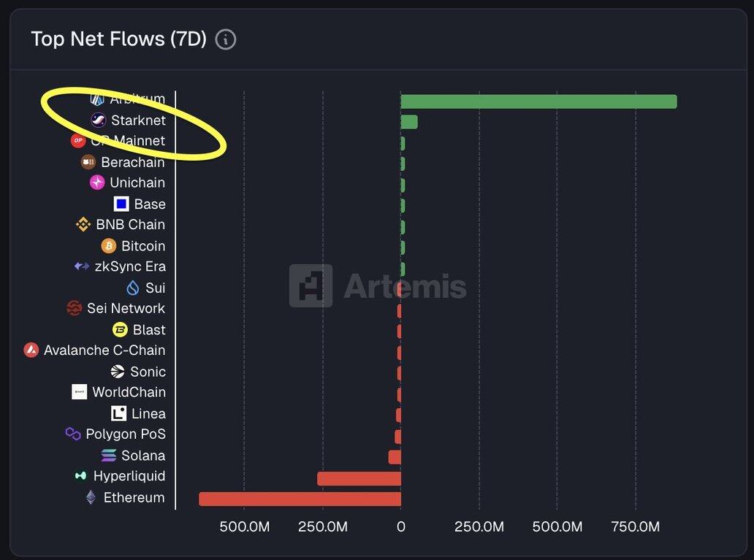Click the Berachain bear logo icon
Screen dimensions: 754x560
(x=88, y=162)
